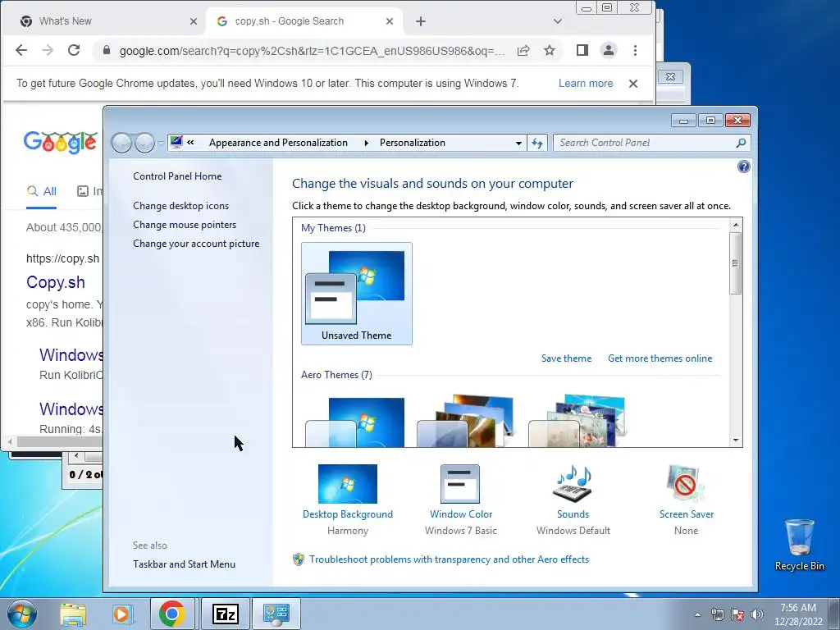Open the Action Center flag icon

pyautogui.click(x=737, y=614)
